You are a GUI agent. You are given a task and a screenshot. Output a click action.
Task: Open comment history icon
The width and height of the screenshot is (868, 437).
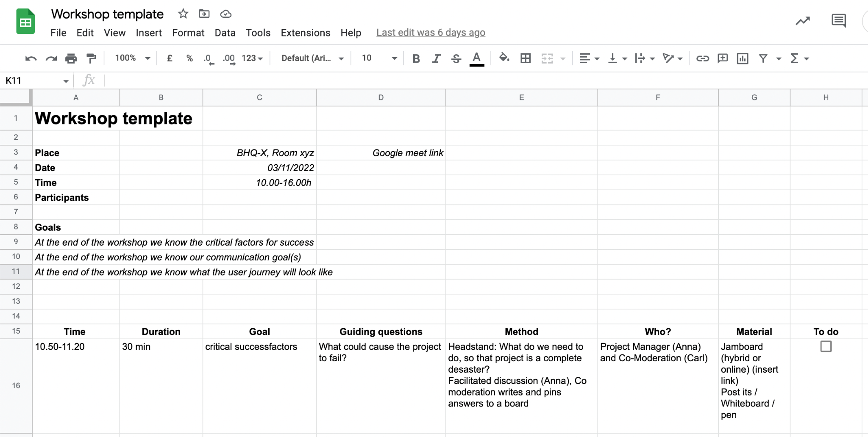pyautogui.click(x=839, y=21)
